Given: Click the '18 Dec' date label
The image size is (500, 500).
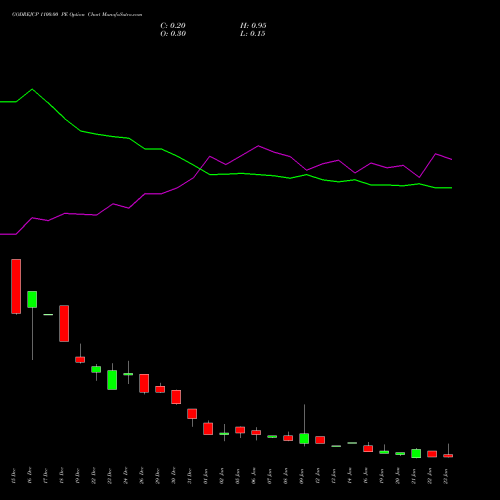Looking at the screenshot, I should pyautogui.click(x=62, y=476).
